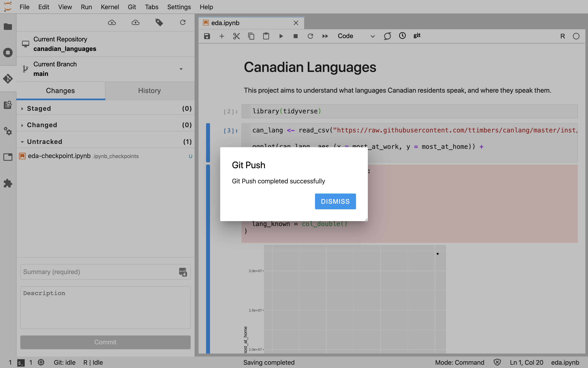Open the Property Inspector gears icon
Image resolution: width=588 pixels, height=368 pixels.
tap(8, 131)
